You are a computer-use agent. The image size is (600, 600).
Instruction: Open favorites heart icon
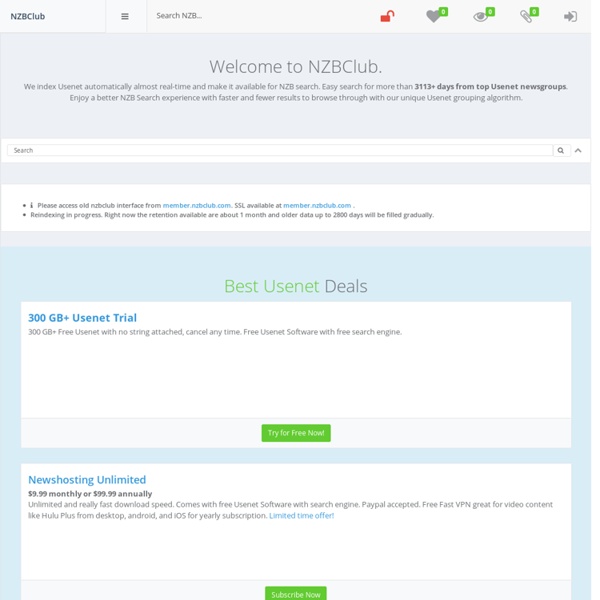(x=434, y=16)
